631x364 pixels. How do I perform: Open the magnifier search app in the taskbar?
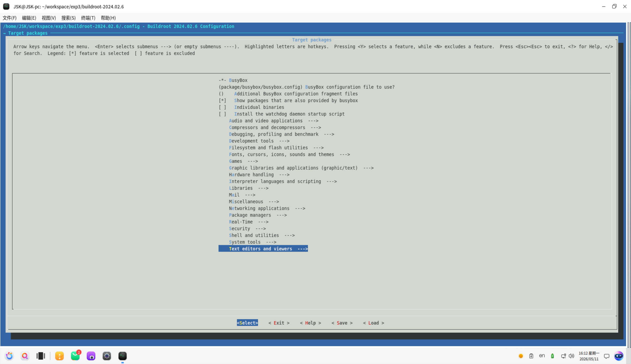pyautogui.click(x=25, y=356)
